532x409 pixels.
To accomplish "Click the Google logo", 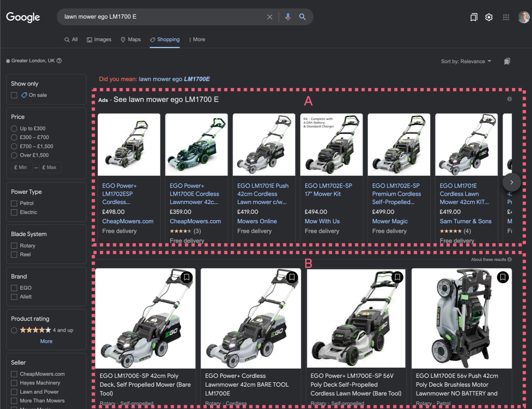I will [23, 17].
